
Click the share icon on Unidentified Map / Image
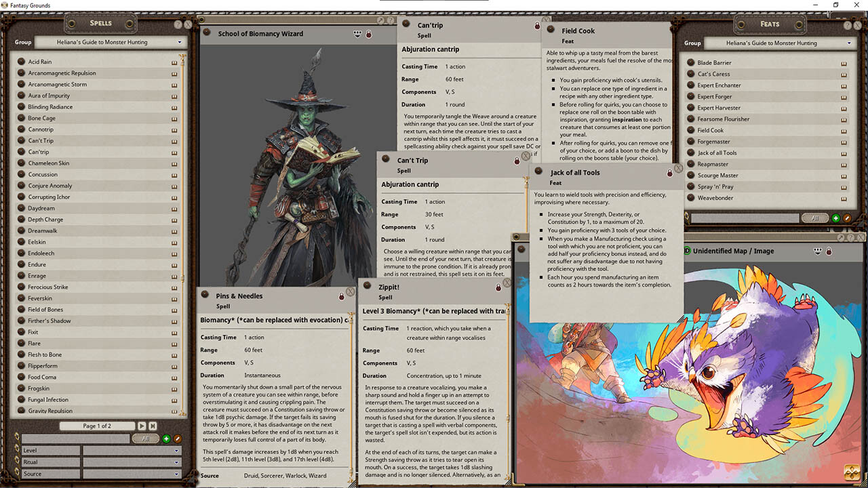point(818,251)
